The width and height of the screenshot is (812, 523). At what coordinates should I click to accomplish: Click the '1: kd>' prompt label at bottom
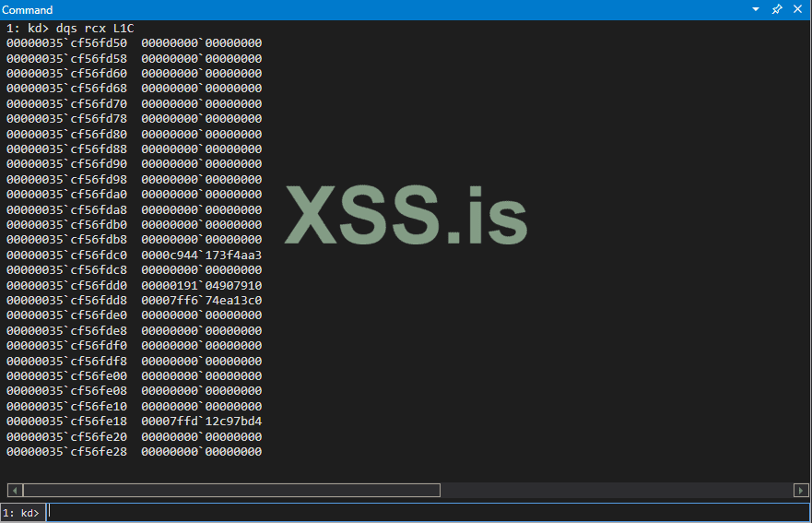click(x=21, y=513)
